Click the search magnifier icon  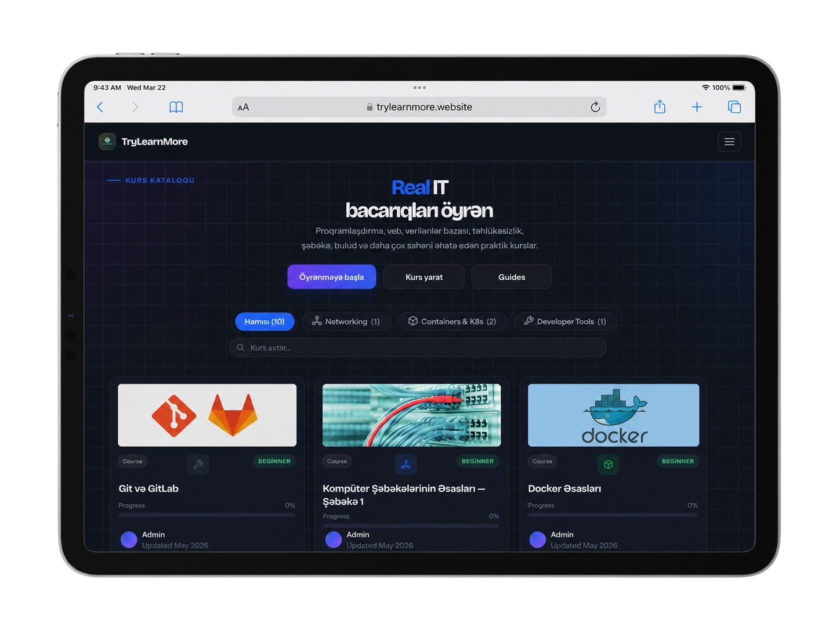pyautogui.click(x=240, y=347)
